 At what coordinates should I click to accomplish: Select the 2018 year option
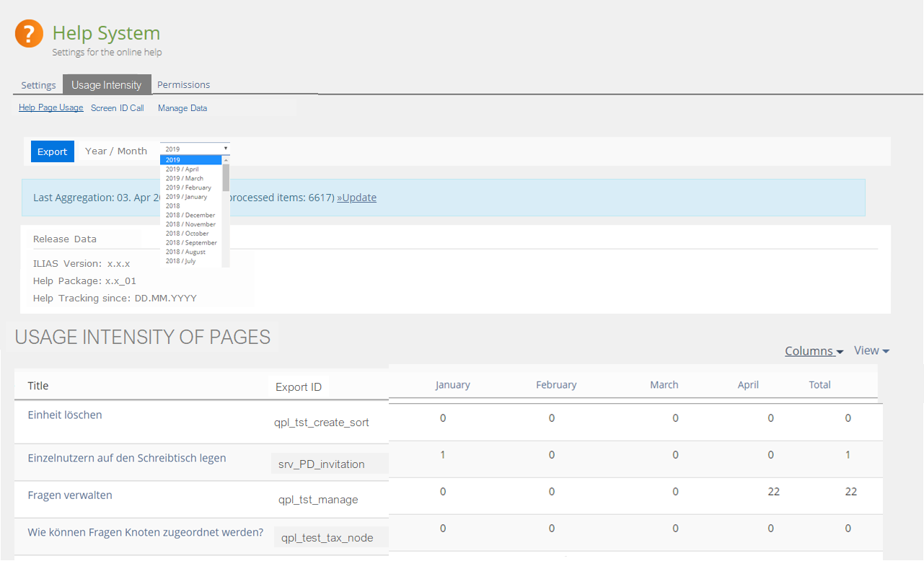pos(173,206)
